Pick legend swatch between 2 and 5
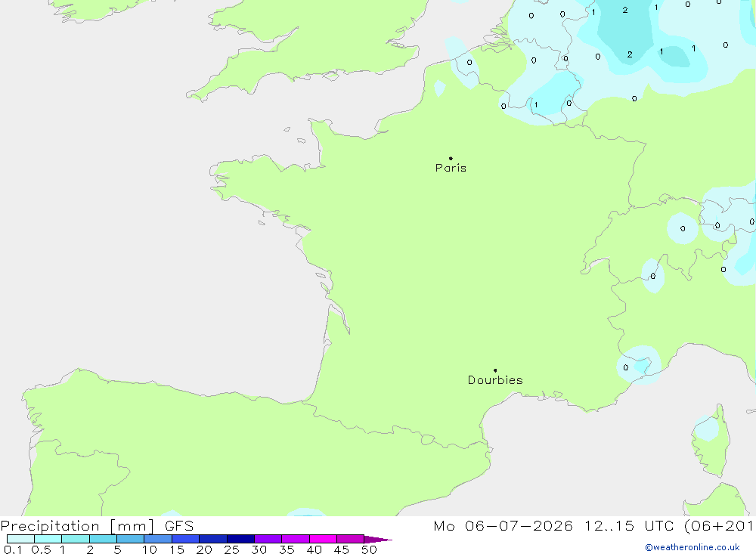The height and width of the screenshot is (554, 756). click(x=103, y=539)
